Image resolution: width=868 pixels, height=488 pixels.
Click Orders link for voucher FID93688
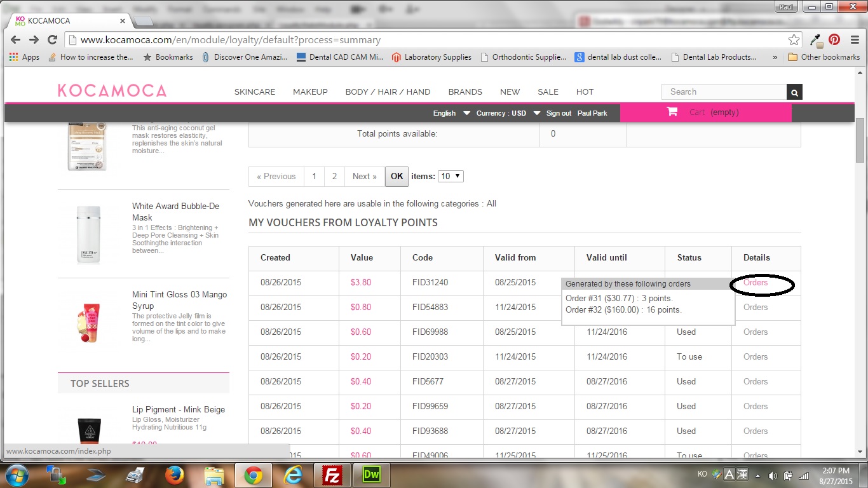tap(756, 431)
